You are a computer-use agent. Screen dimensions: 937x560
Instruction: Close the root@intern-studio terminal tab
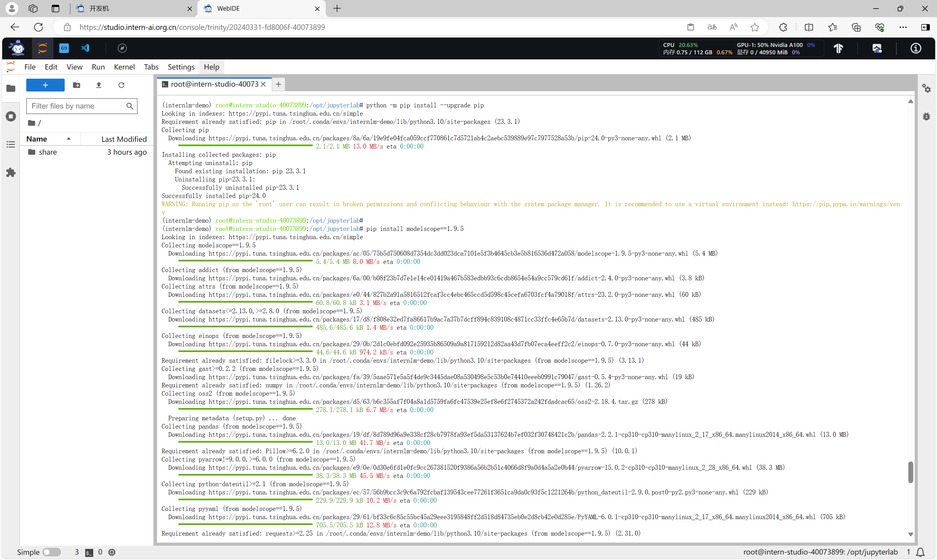264,84
